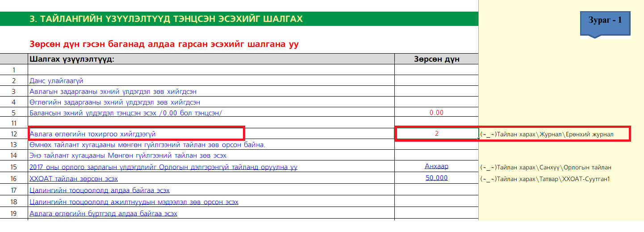
Task: Click "Авлага өглөгийн тохиргоо хийгдээгүй" cell
Action: 92,134
